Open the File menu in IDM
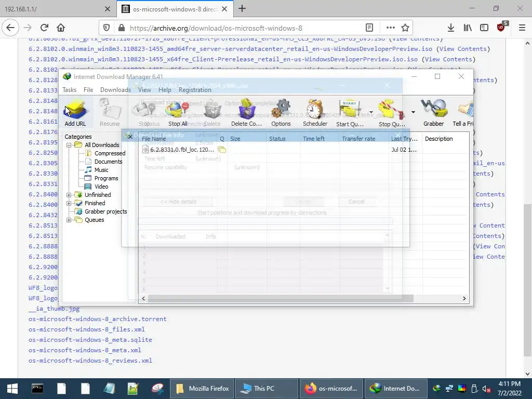 [x=88, y=90]
